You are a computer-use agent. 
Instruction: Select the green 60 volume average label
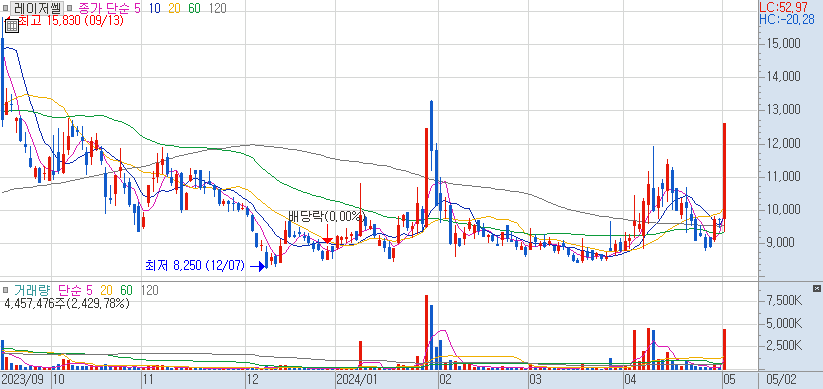coord(126,290)
